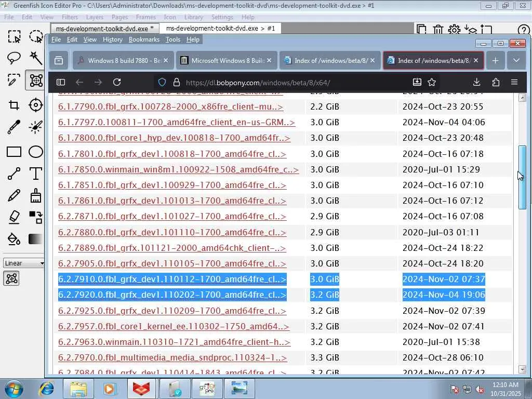Image resolution: width=532 pixels, height=399 pixels.
Task: Open the Firefox History menu
Action: [x=112, y=39]
